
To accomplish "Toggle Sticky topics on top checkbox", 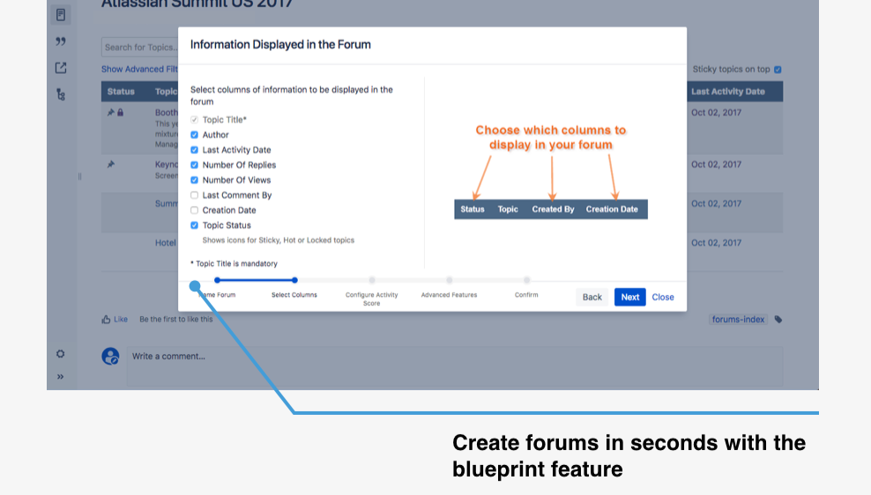I will point(778,69).
